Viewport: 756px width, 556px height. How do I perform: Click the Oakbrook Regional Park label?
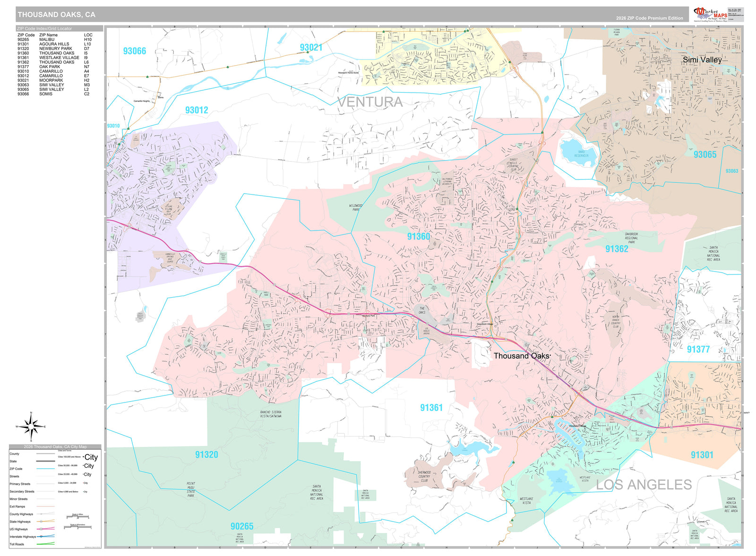pos(632,238)
